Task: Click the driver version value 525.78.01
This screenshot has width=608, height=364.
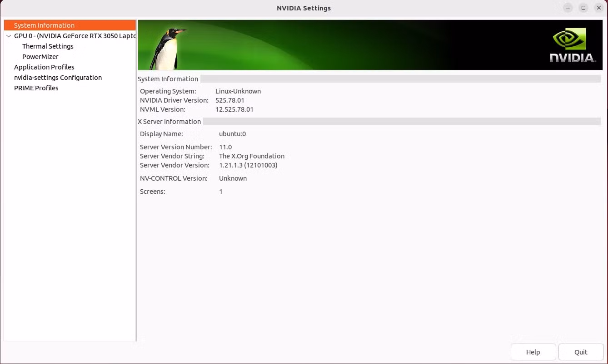Action: click(230, 100)
